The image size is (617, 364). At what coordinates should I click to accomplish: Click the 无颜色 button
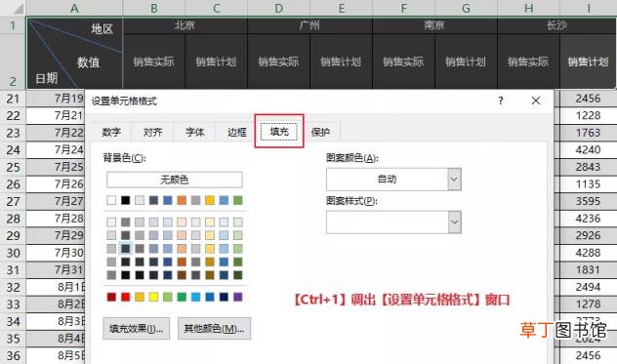pyautogui.click(x=175, y=180)
